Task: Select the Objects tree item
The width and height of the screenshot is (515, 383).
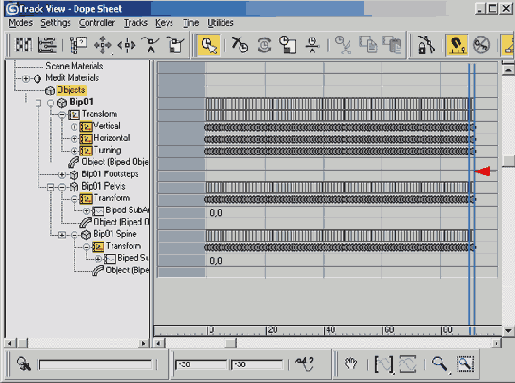Action: pos(71,90)
